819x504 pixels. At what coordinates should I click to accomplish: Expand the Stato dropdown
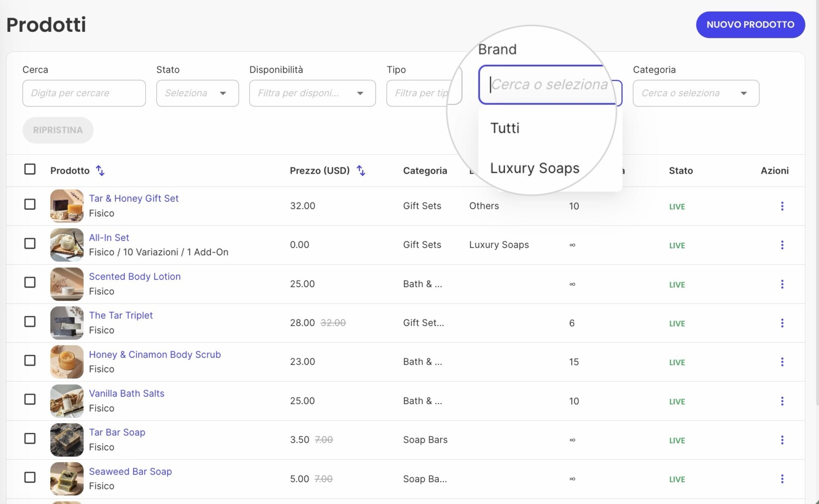[x=198, y=93]
